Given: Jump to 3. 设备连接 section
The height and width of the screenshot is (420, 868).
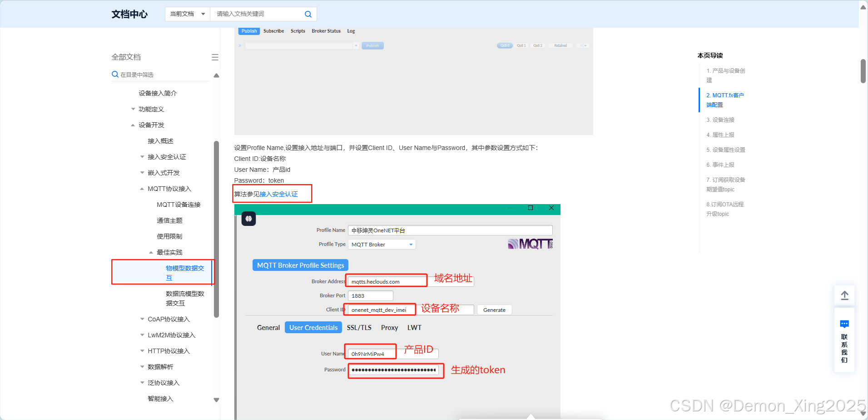Looking at the screenshot, I should click(x=720, y=120).
